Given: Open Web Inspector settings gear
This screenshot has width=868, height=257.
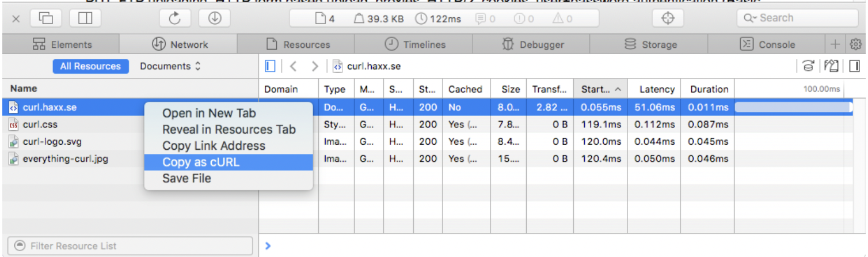Looking at the screenshot, I should click(855, 44).
